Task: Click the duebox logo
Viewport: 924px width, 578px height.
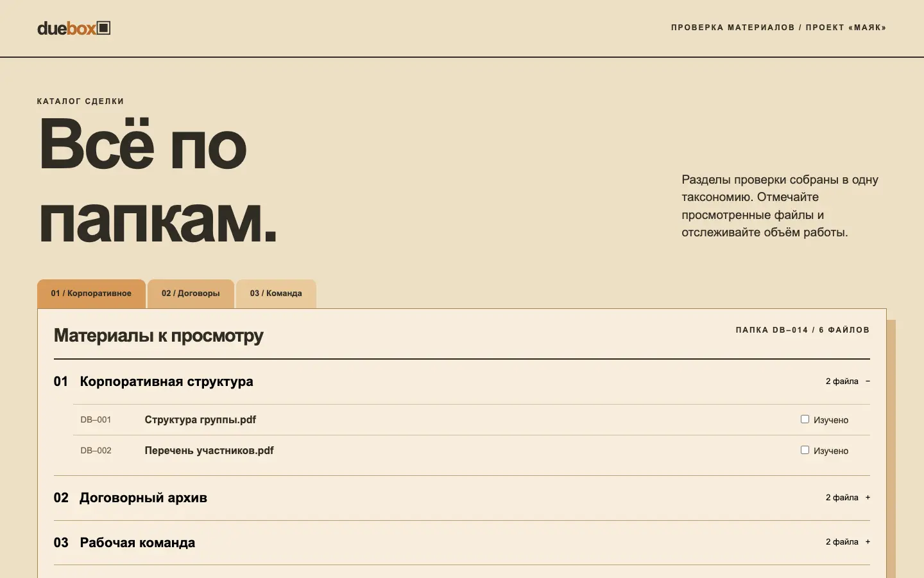Action: coord(74,28)
